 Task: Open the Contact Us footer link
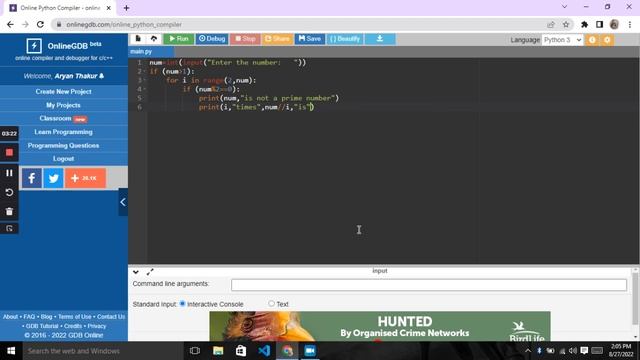(x=111, y=317)
